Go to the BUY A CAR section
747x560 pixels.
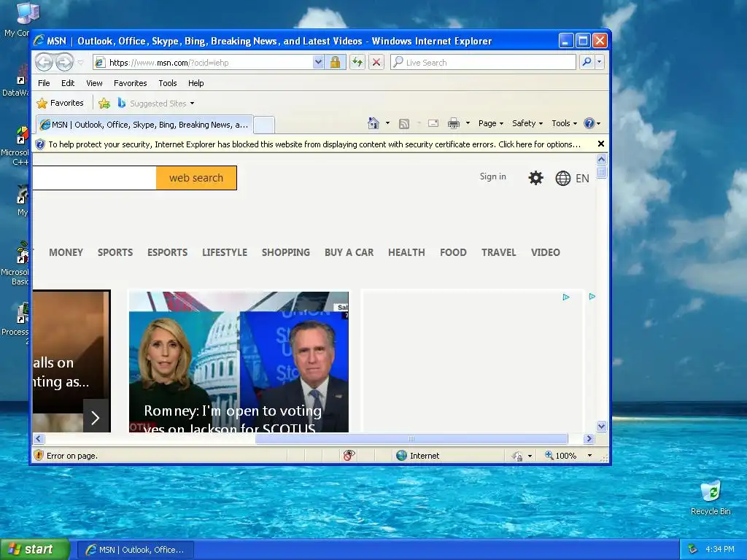(x=349, y=252)
